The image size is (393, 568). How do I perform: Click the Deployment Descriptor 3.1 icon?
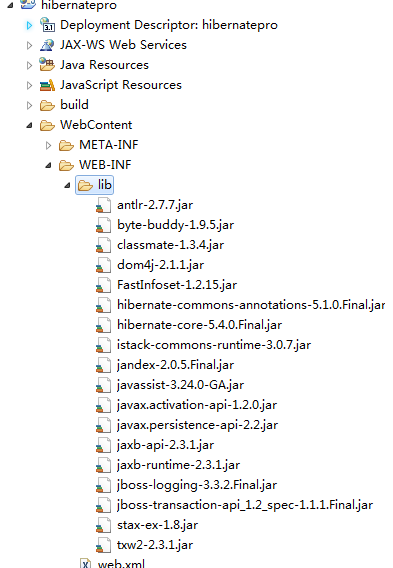pyautogui.click(x=47, y=25)
